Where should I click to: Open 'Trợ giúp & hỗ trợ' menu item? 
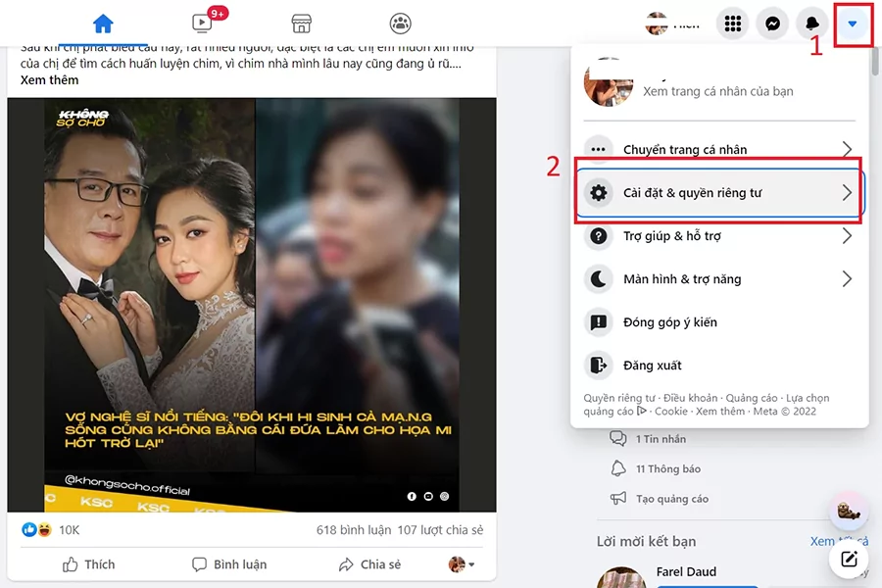coord(719,236)
